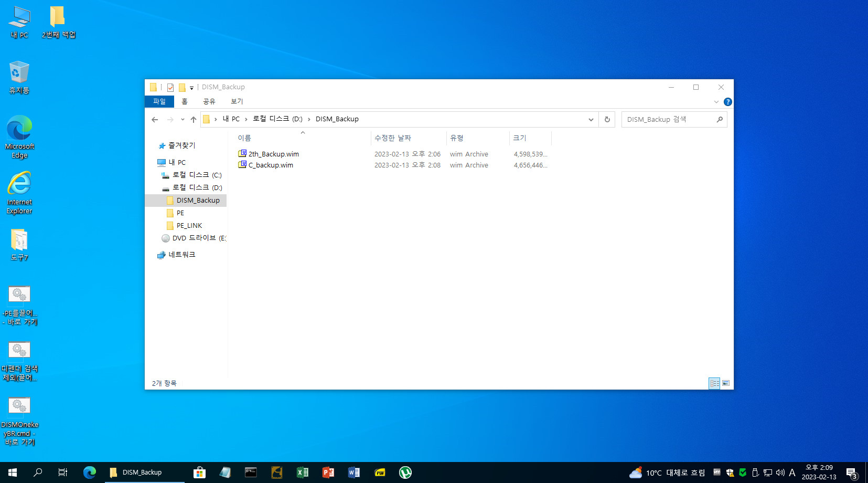The width and height of the screenshot is (868, 483).
Task: Go back with the back arrow
Action: point(155,120)
